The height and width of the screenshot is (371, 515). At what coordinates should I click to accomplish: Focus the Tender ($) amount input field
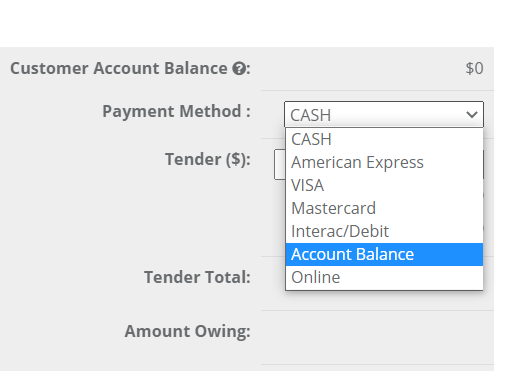[x=280, y=165]
